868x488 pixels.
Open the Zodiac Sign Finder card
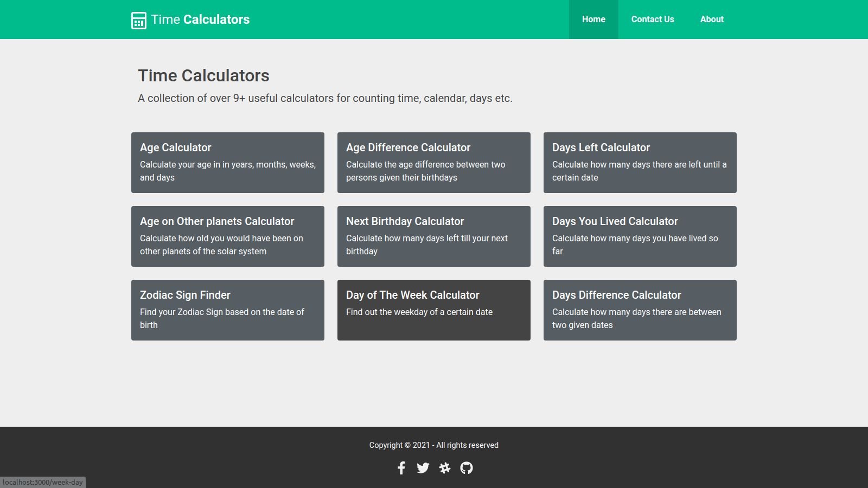point(228,310)
